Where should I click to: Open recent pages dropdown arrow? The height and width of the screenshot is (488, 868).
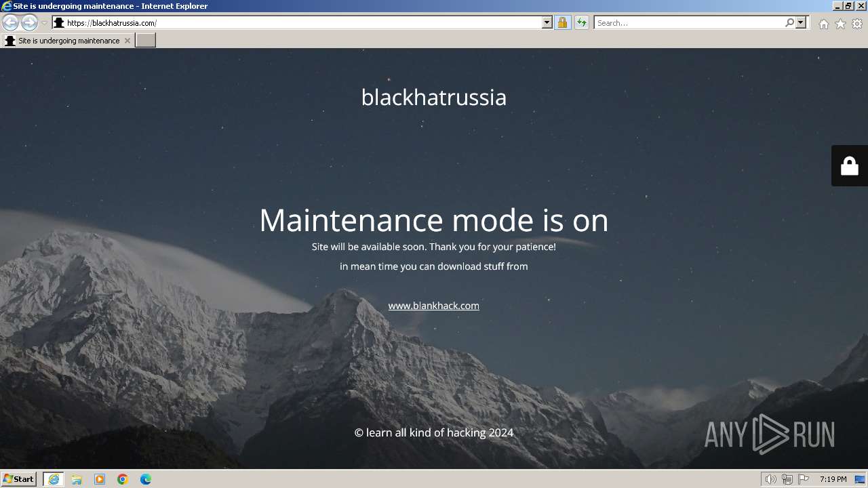(x=45, y=22)
